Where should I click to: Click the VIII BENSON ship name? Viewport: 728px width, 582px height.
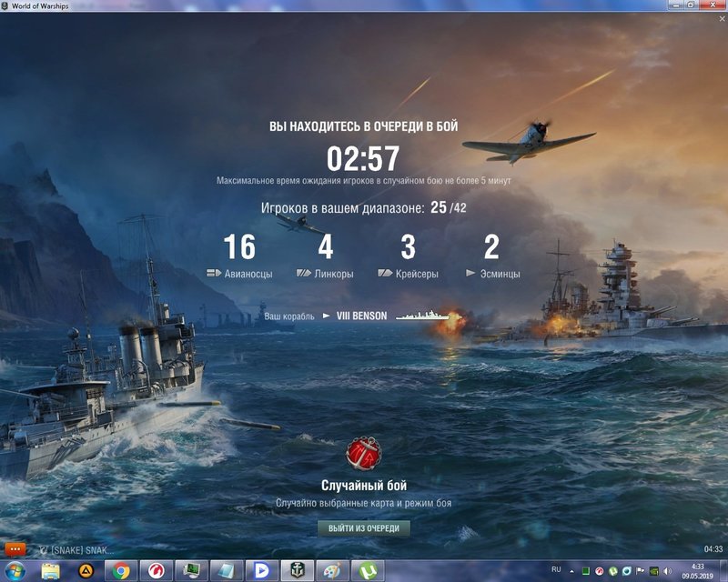(361, 316)
